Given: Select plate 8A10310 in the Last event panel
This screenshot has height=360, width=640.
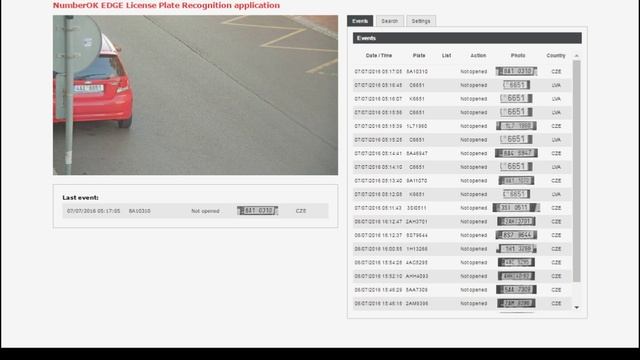Looking at the screenshot, I should click(140, 211).
